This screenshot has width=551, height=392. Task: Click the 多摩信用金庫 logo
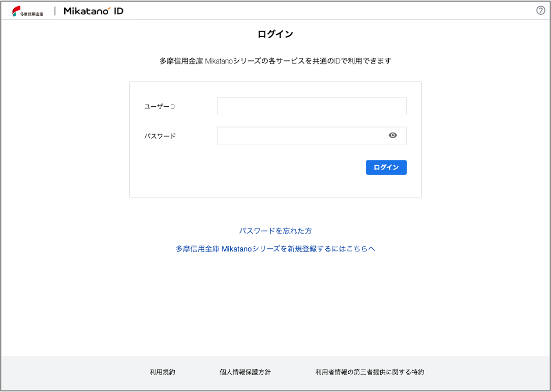(x=28, y=11)
